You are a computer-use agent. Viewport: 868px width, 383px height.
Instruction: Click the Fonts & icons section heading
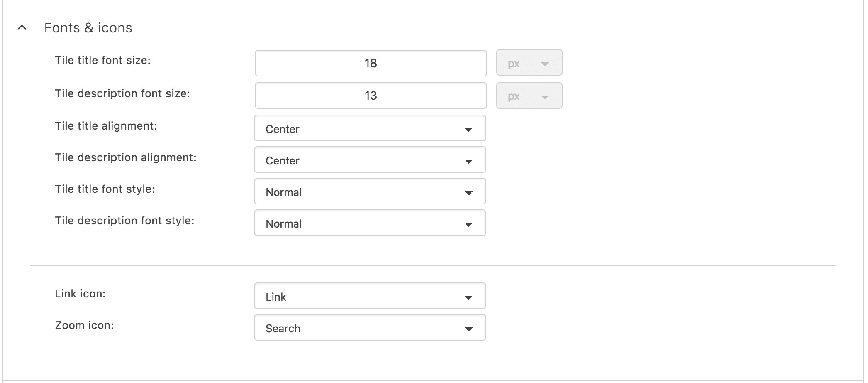[x=88, y=28]
